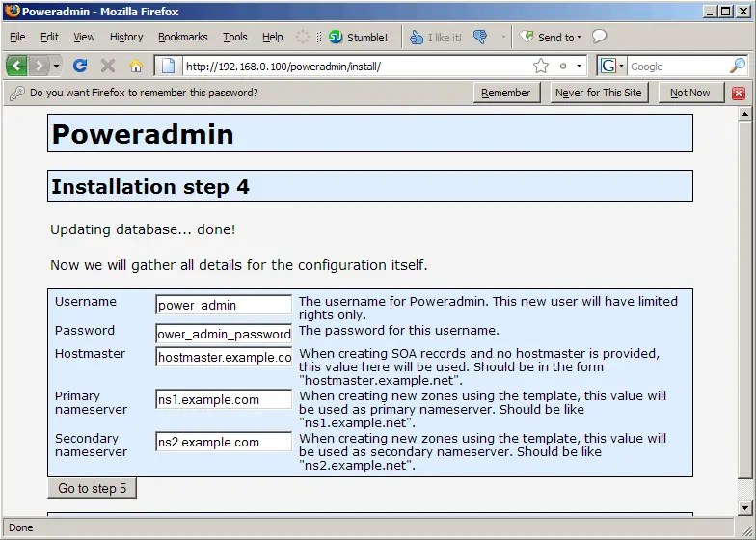Click the Poweradmin heading text
The image size is (756, 540).
tap(143, 134)
